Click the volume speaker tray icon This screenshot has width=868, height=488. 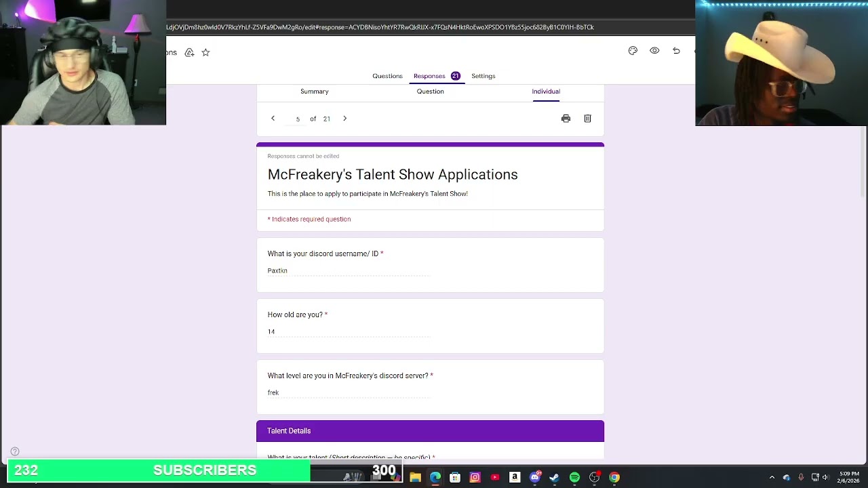[x=825, y=477]
